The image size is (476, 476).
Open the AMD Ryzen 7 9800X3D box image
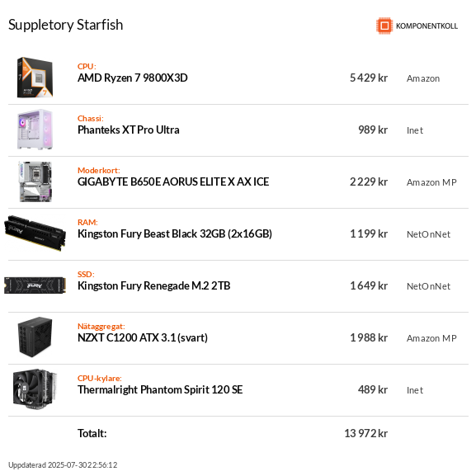click(x=35, y=78)
